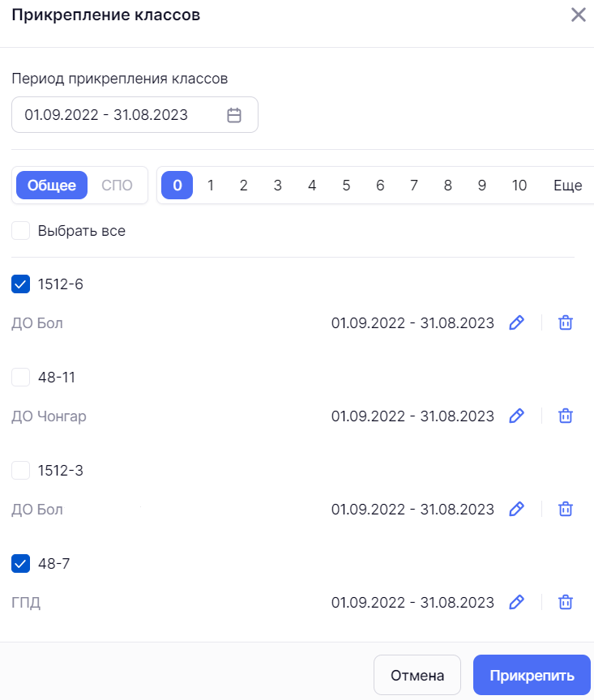The width and height of the screenshot is (594, 700).
Task: Select grade 6 filter
Action: pyautogui.click(x=380, y=186)
